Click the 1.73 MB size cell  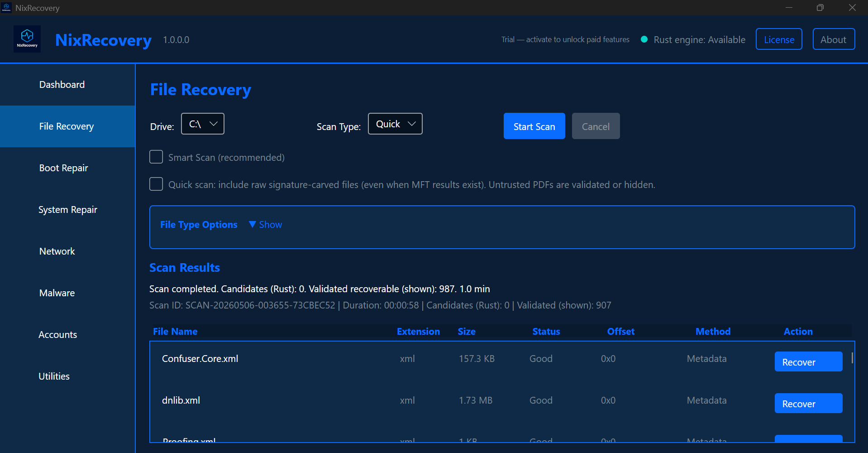click(x=476, y=400)
